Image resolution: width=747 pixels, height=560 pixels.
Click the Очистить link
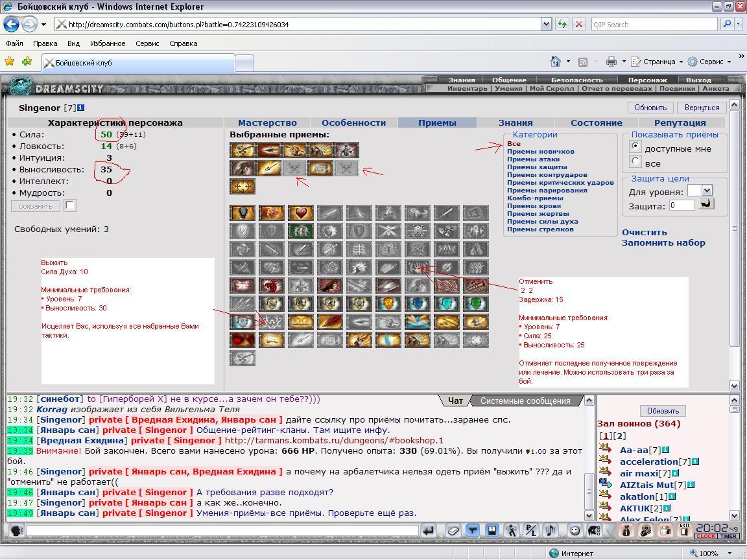pos(644,233)
